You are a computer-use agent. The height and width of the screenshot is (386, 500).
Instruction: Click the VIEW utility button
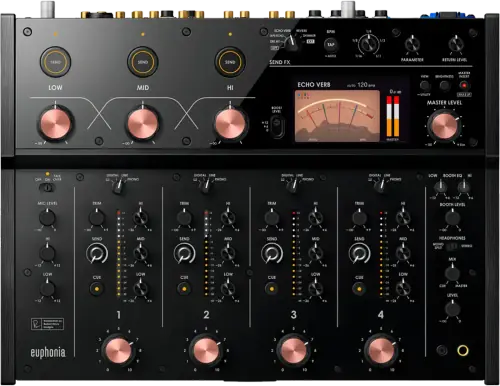(425, 86)
